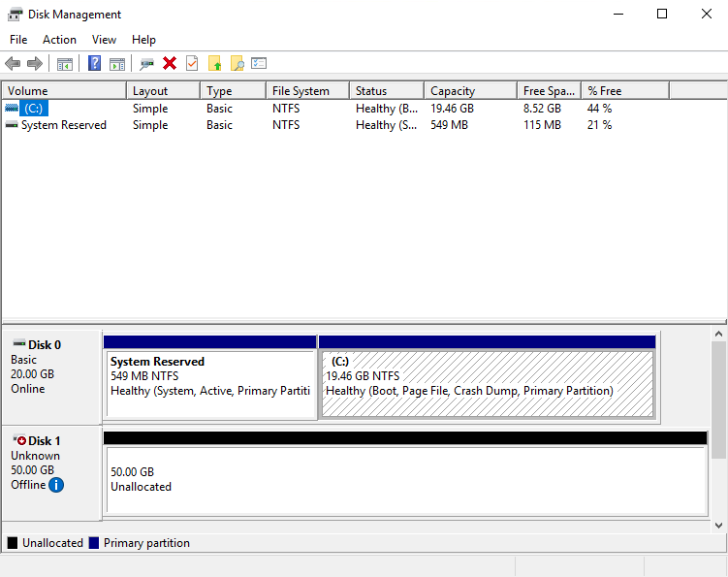The height and width of the screenshot is (577, 728).
Task: Sort by the Layout column header
Action: click(164, 91)
